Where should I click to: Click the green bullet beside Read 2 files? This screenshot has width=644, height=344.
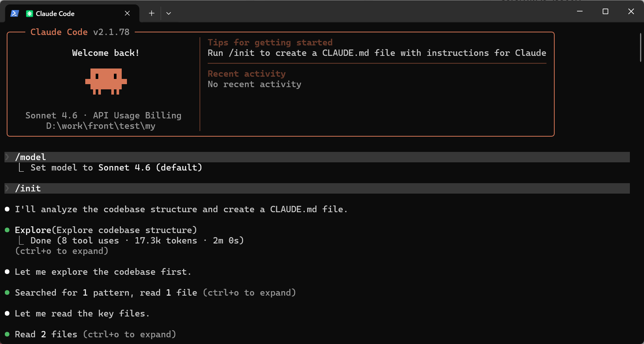pos(7,334)
